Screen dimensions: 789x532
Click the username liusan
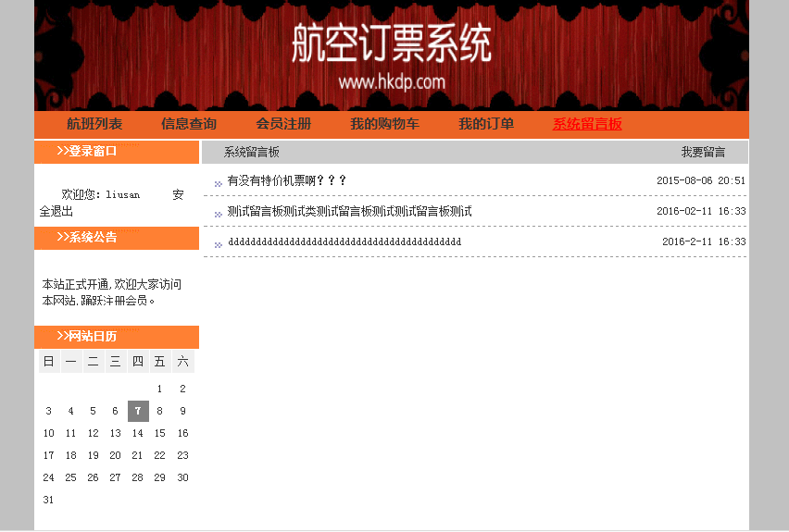123,194
